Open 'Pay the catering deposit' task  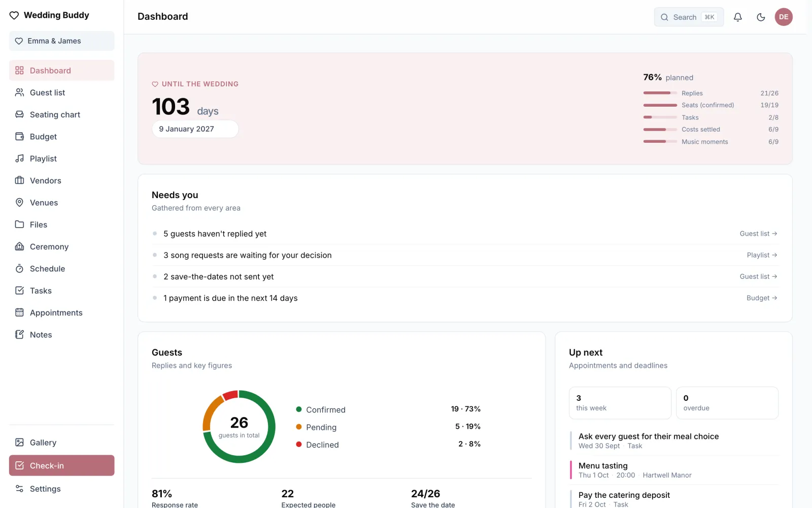click(x=674, y=499)
